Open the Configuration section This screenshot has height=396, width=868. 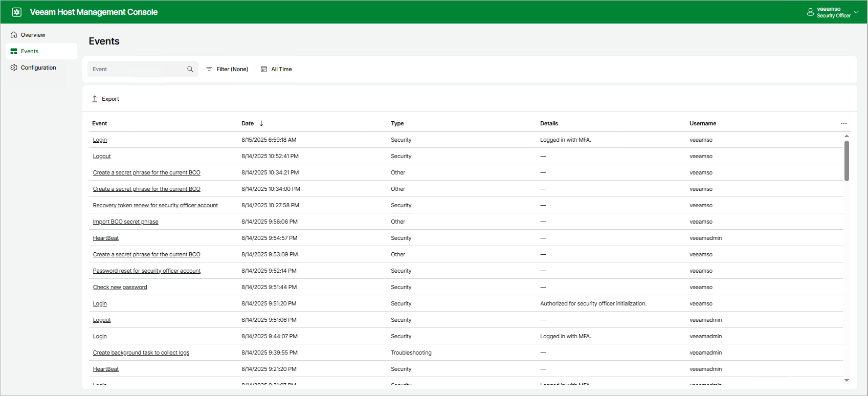tap(41, 68)
